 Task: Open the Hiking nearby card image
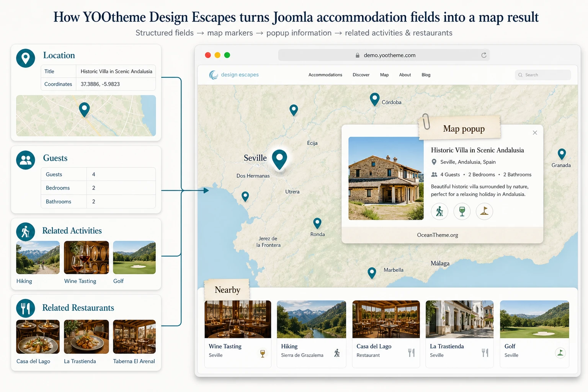tap(311, 319)
